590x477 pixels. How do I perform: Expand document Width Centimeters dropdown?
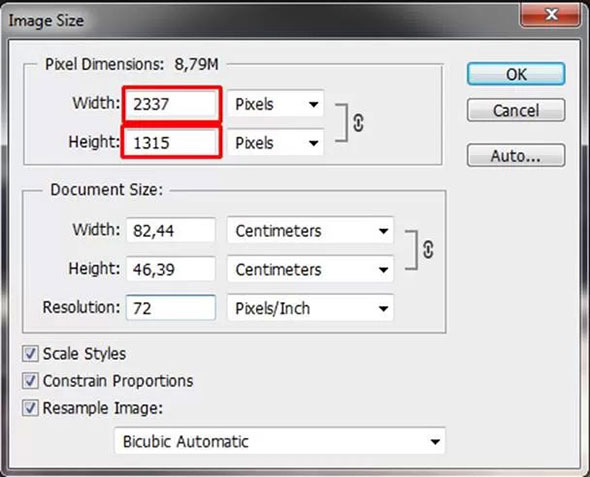(310, 231)
